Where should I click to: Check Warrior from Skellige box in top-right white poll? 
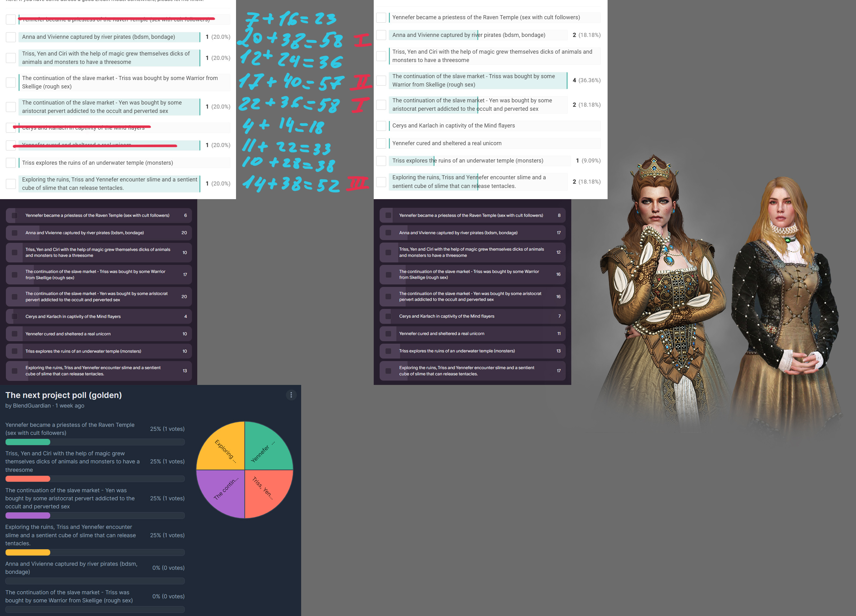click(381, 80)
